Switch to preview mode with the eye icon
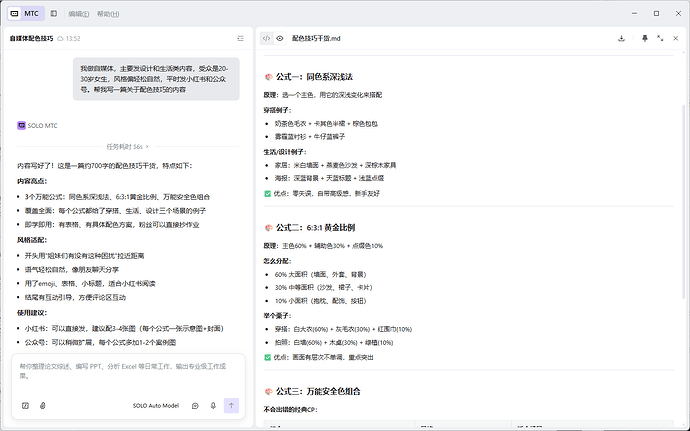Viewport: 690px width, 431px height. [x=280, y=38]
